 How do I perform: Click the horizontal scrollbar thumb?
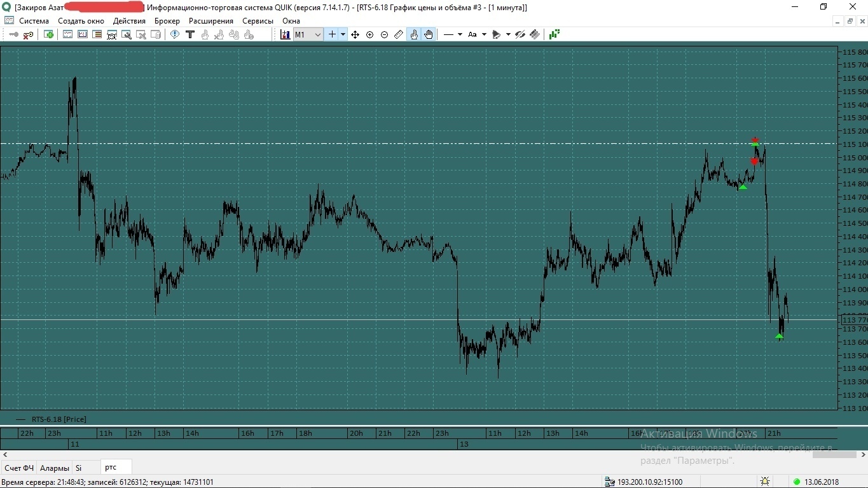click(834, 454)
